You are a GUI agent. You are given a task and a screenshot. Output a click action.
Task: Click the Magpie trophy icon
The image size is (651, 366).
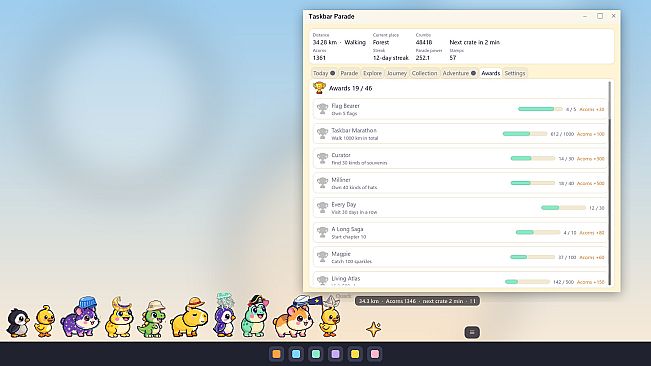pyautogui.click(x=322, y=257)
